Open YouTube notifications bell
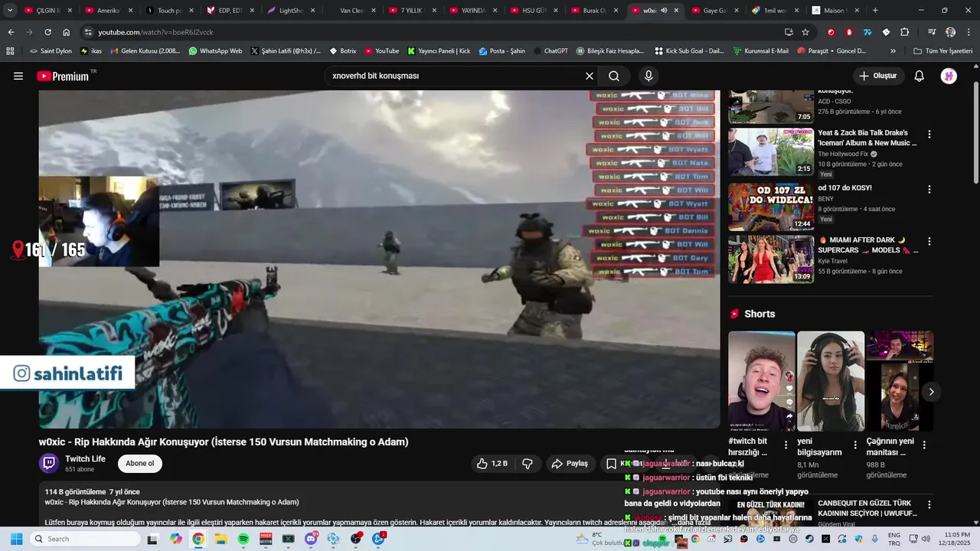Viewport: 980px width, 551px height. tap(920, 76)
